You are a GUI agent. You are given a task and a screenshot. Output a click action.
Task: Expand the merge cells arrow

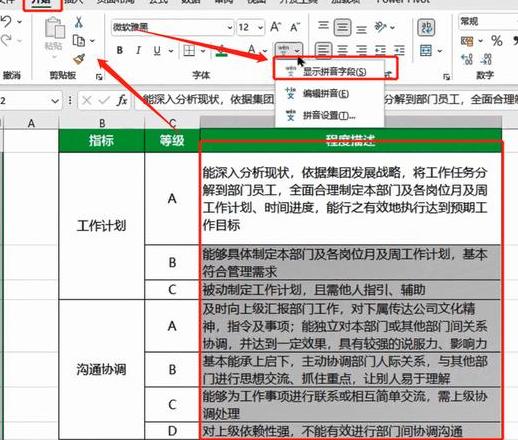coord(440,51)
